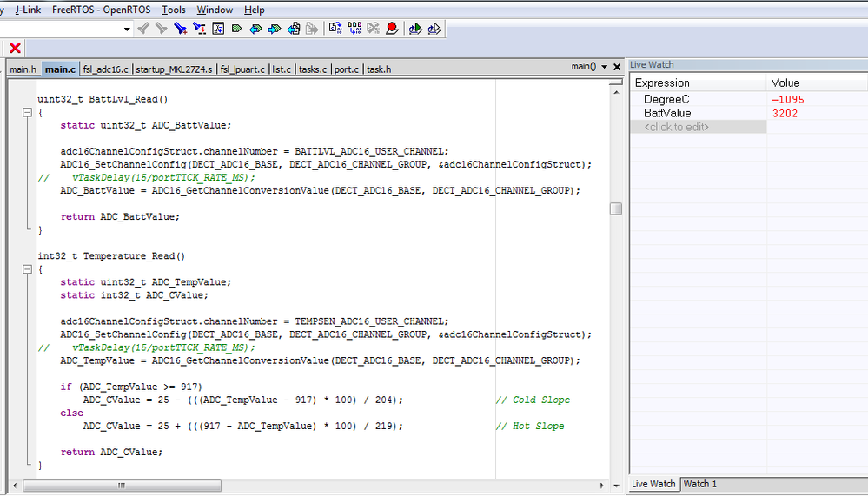Open the J-Link menu

click(28, 10)
